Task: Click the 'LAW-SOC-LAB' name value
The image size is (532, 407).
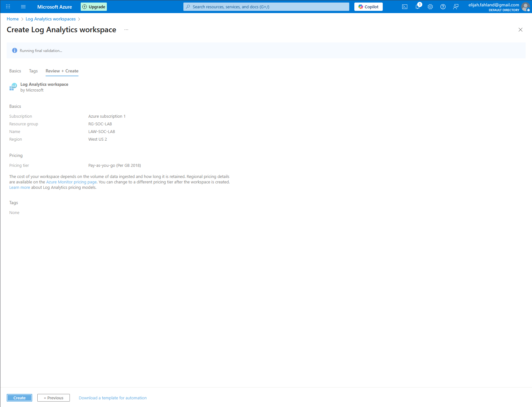Action: 102,131
